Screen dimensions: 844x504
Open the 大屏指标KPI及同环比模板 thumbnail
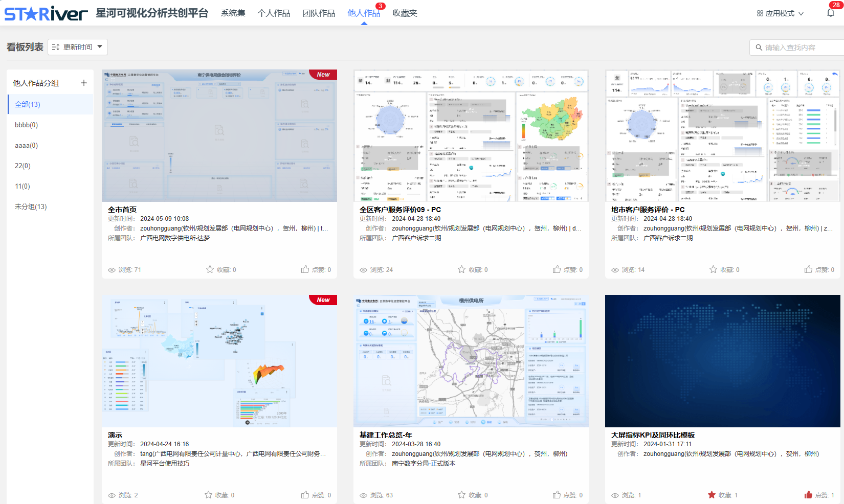coord(723,361)
